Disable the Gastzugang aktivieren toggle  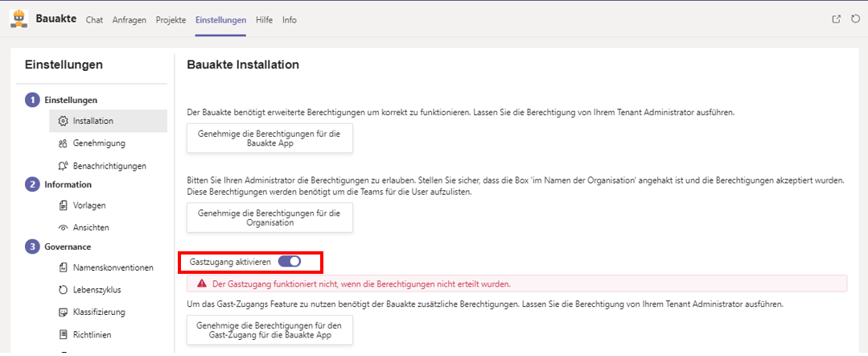(x=289, y=262)
